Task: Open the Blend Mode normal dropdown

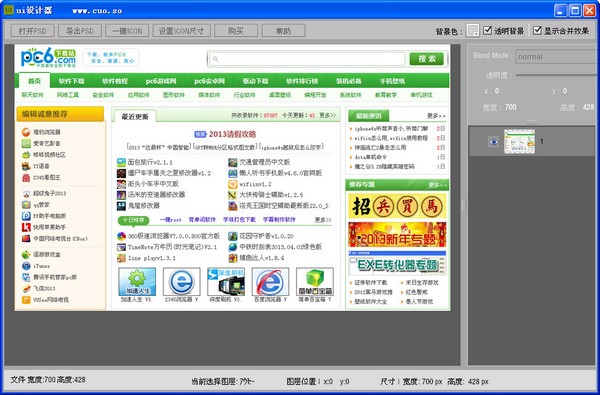Action: click(557, 56)
